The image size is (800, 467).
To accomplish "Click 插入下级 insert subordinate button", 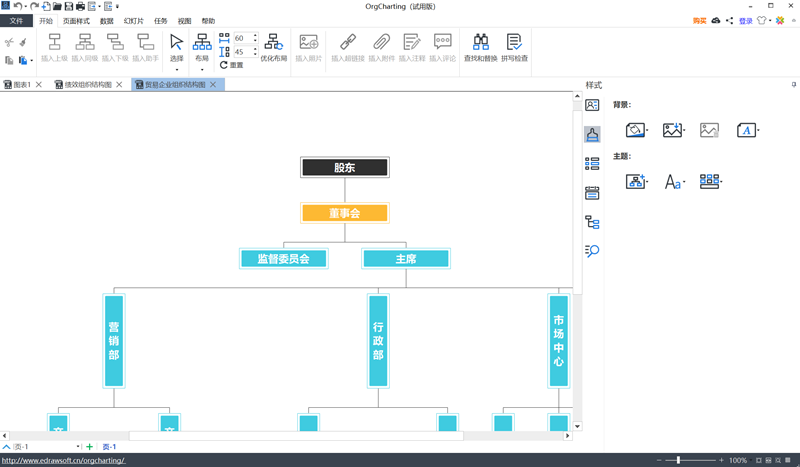I will pyautogui.click(x=115, y=47).
